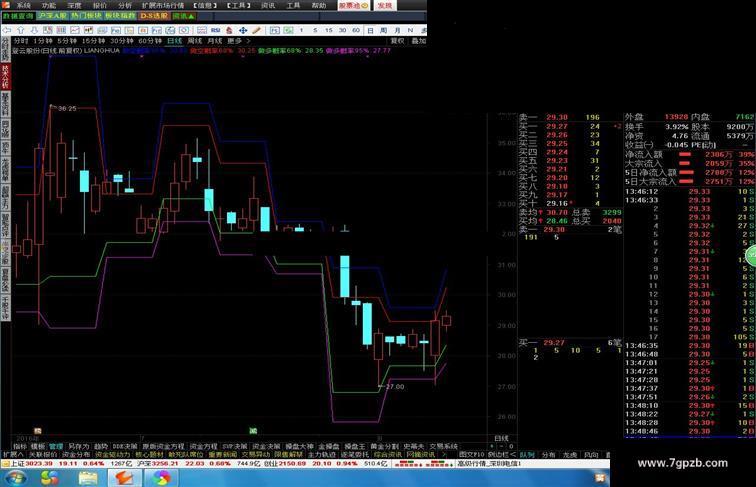
Task: Click the up arrow toolbar icon
Action: [20, 30]
